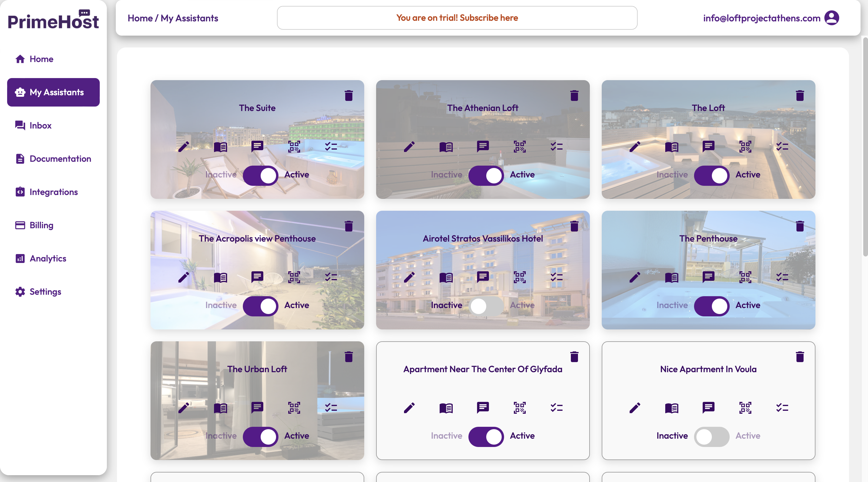Image resolution: width=868 pixels, height=482 pixels.
Task: Switch off The Penthouse active toggle
Action: point(711,306)
